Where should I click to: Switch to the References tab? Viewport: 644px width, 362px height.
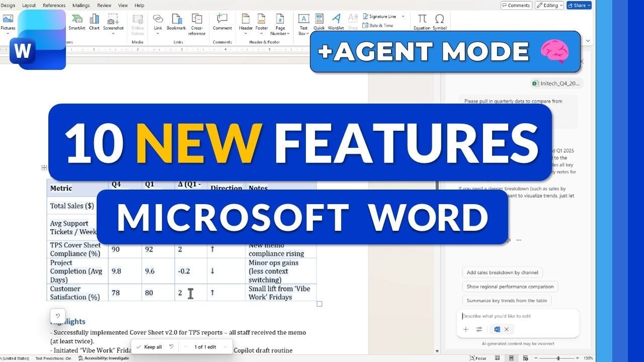54,6
